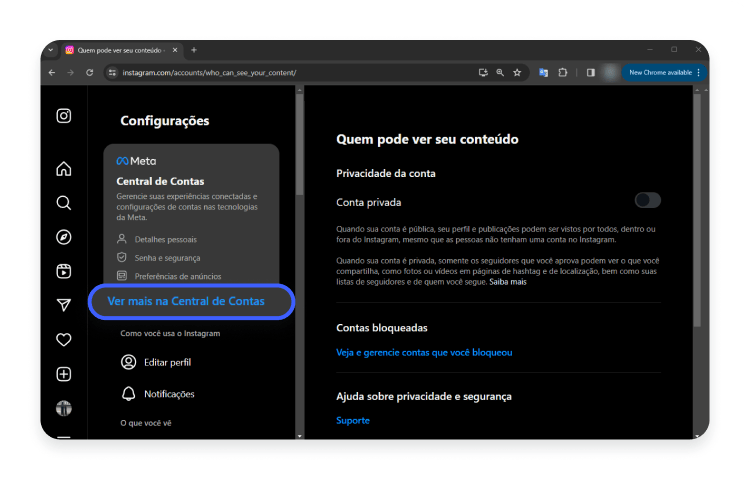Click Ajuda sobre privacidade e segurança heading

point(424,396)
